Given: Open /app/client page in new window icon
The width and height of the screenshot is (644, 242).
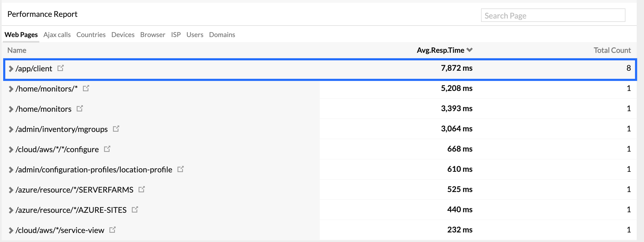Looking at the screenshot, I should click(x=60, y=68).
